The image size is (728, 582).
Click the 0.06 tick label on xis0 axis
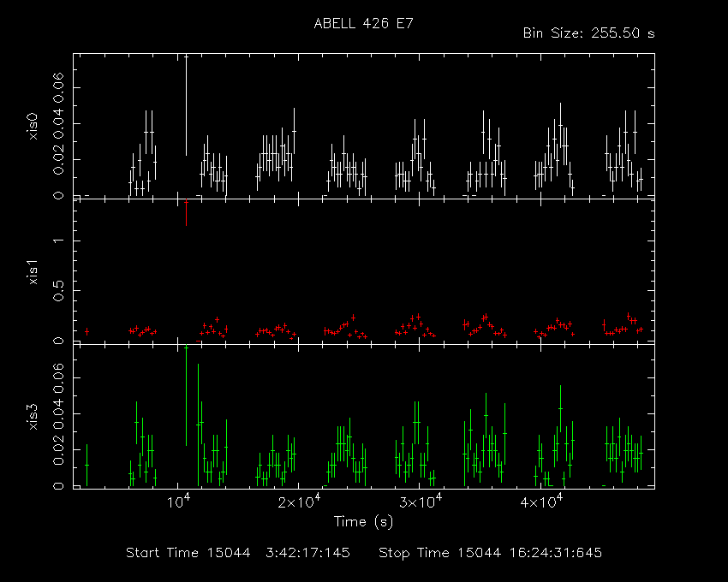(x=58, y=87)
